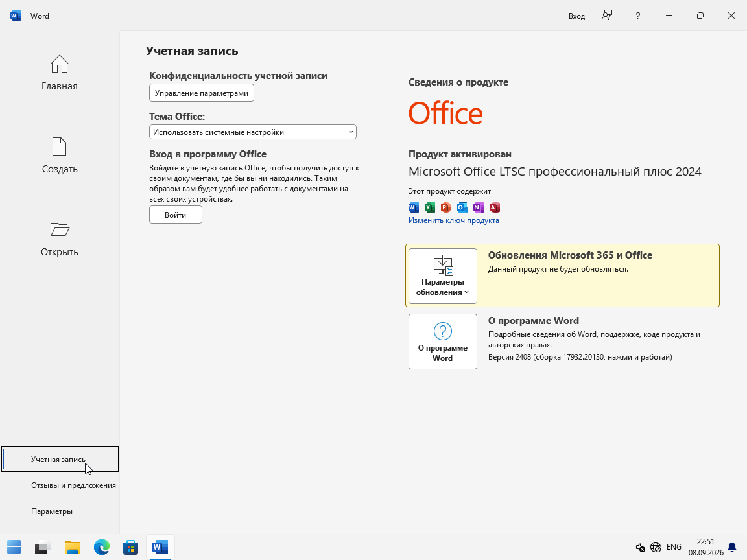The width and height of the screenshot is (747, 560).
Task: Click the Учетная запись page heading
Action: [192, 51]
